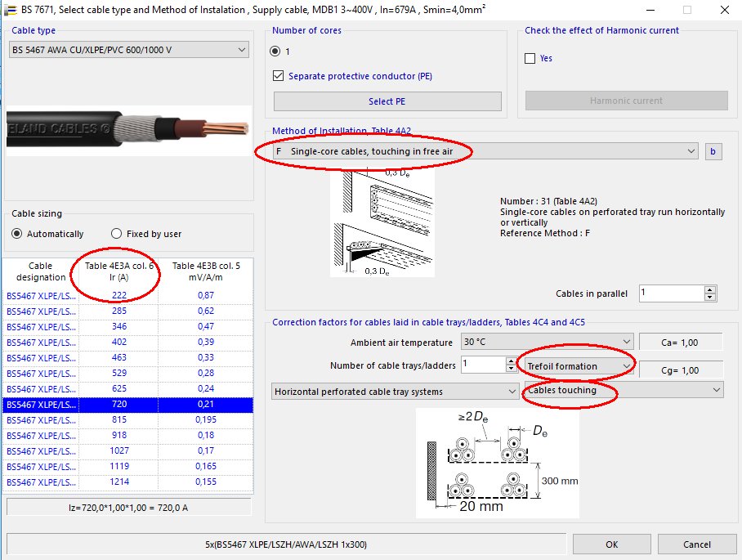This screenshot has height=560, width=742.
Task: Click the Select PE button
Action: (x=387, y=101)
